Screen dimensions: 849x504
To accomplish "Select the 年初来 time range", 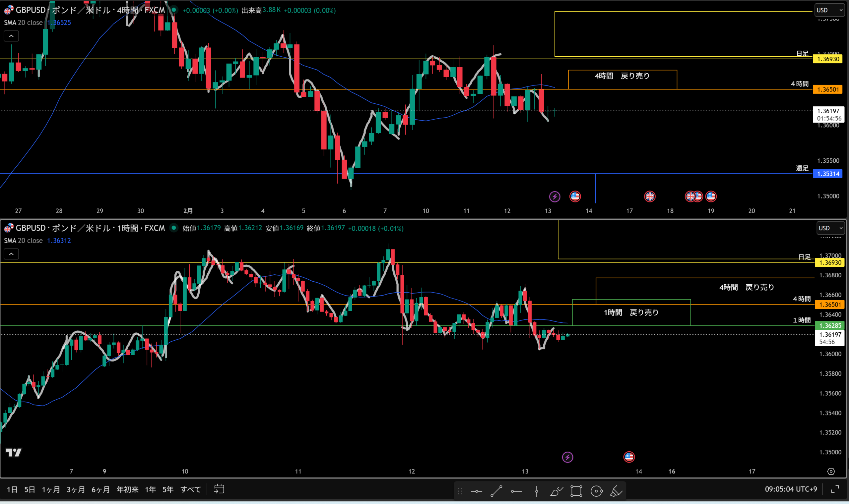I will click(127, 489).
